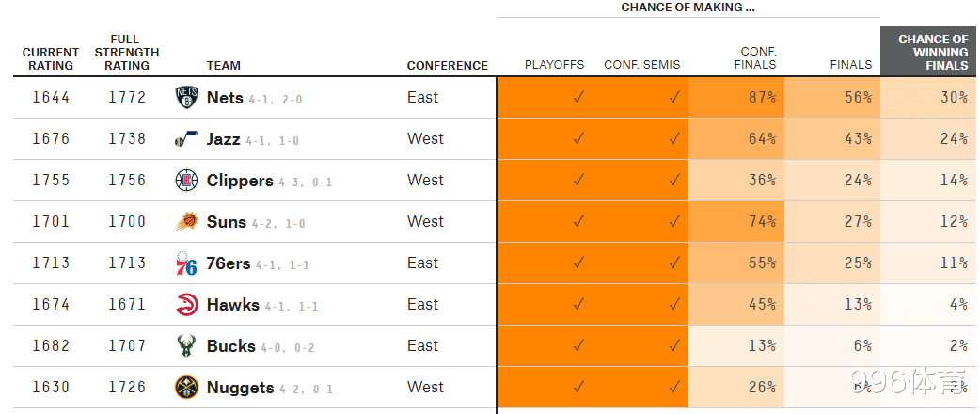
Task: Click the Milwaukee Bucks team logo
Action: (x=186, y=346)
